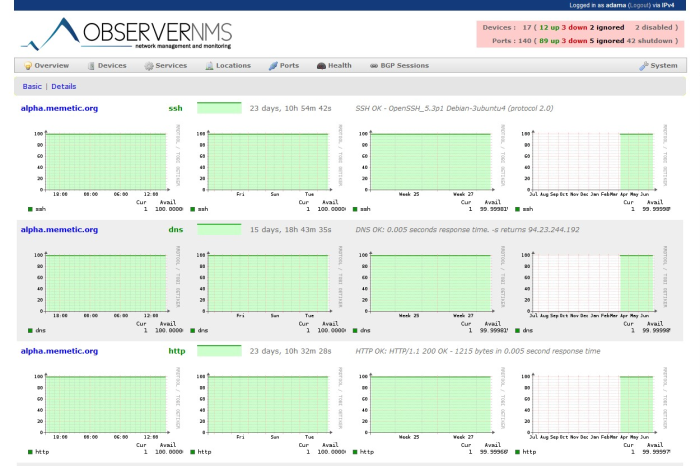Image resolution: width=700 pixels, height=466 pixels.
Task: Click the '2 disabled' devices count
Action: (654, 28)
